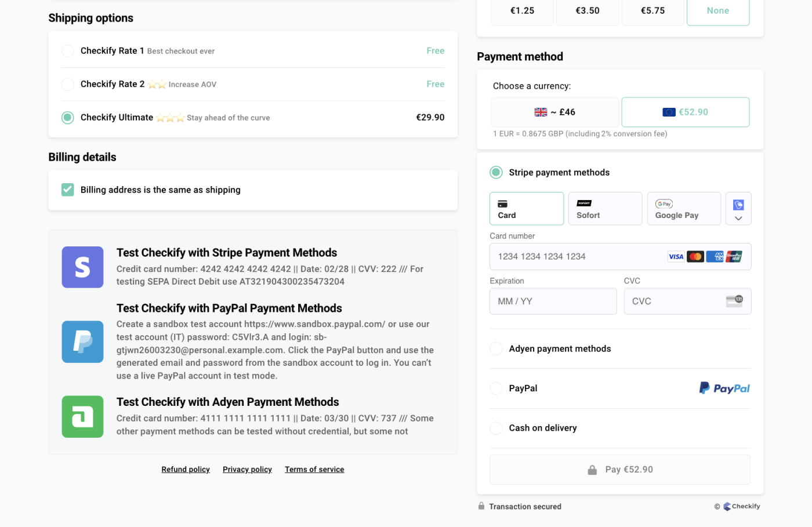812x527 pixels.
Task: Open the Refund policy link
Action: pos(185,469)
